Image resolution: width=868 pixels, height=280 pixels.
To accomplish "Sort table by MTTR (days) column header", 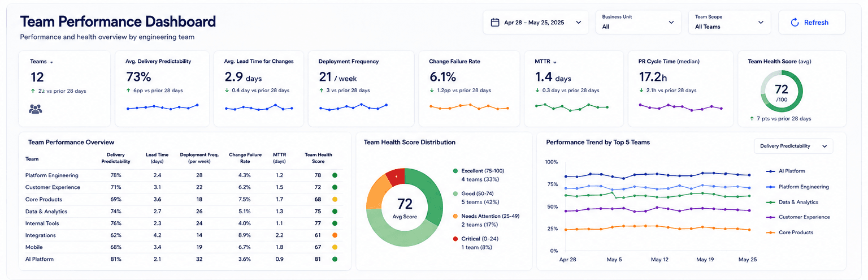I will click(280, 158).
